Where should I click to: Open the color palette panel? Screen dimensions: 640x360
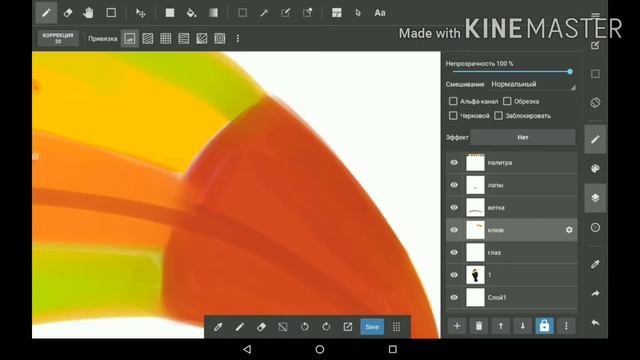595,169
